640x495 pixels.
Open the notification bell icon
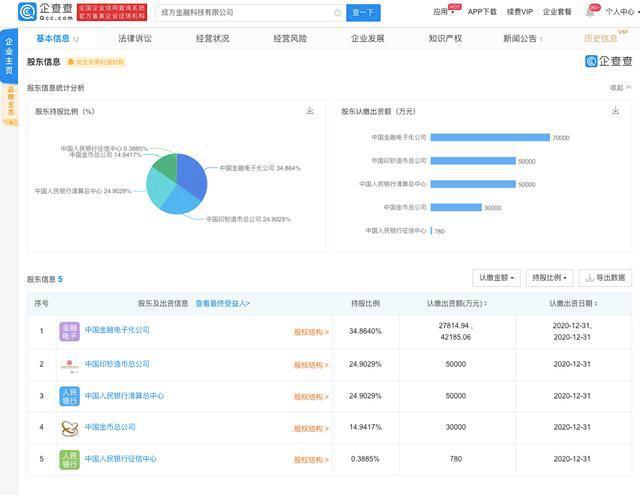coord(590,13)
